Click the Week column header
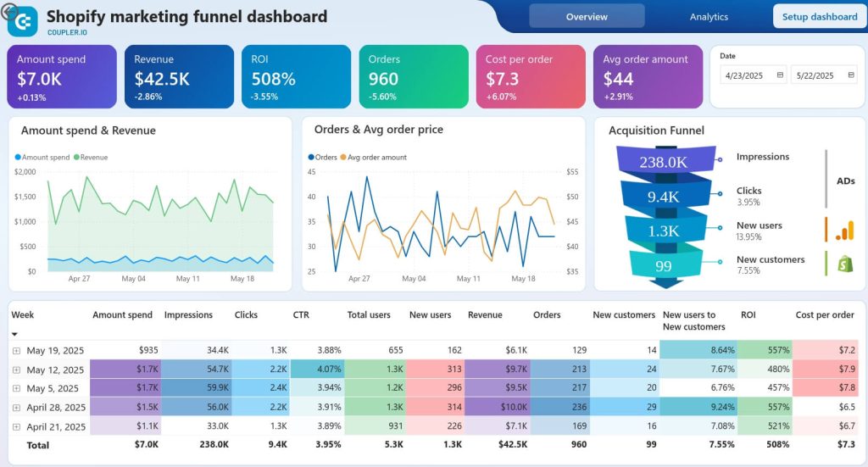868x467 pixels. click(23, 314)
